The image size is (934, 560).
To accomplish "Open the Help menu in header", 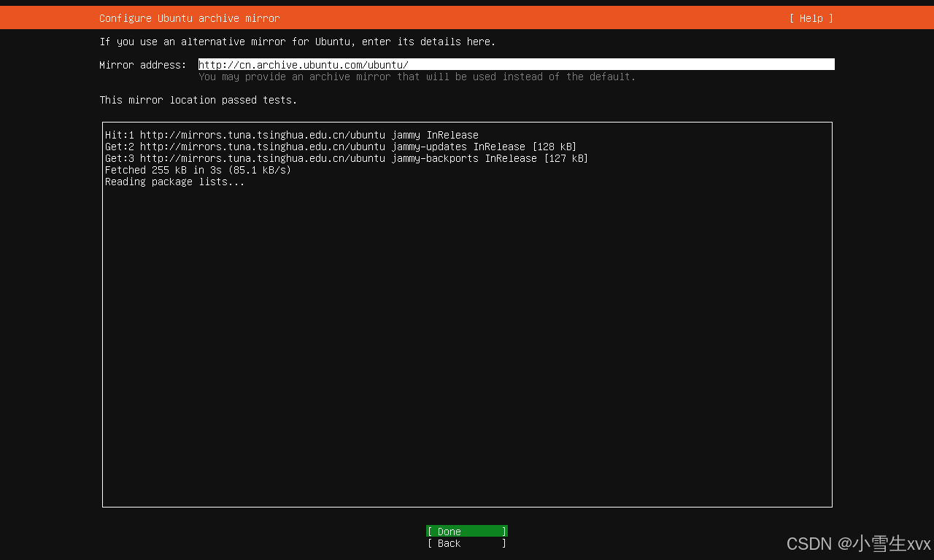I will click(x=811, y=18).
